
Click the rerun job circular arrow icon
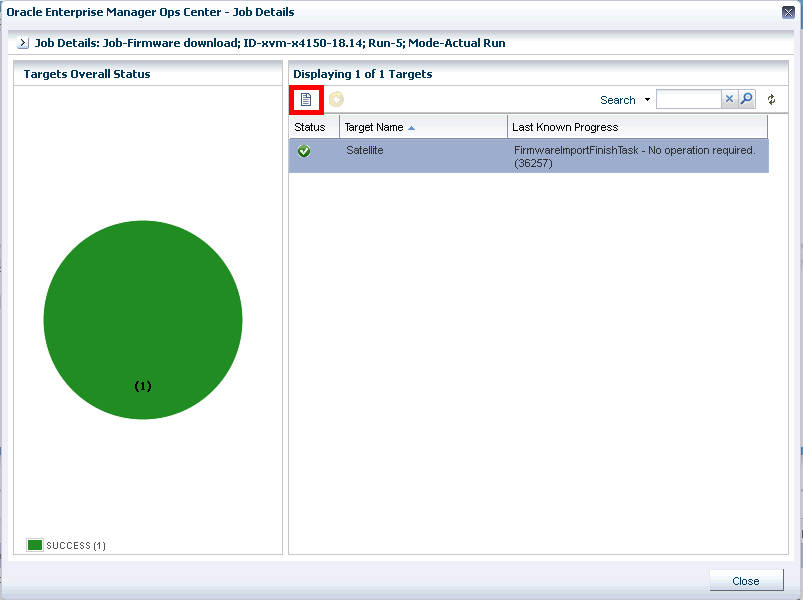[336, 99]
